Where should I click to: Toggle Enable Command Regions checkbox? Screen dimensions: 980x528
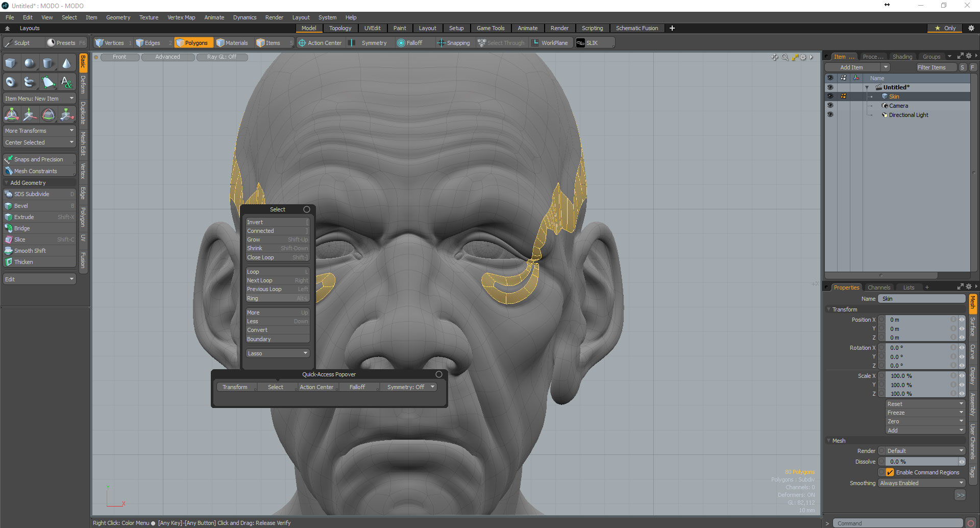[x=890, y=472]
